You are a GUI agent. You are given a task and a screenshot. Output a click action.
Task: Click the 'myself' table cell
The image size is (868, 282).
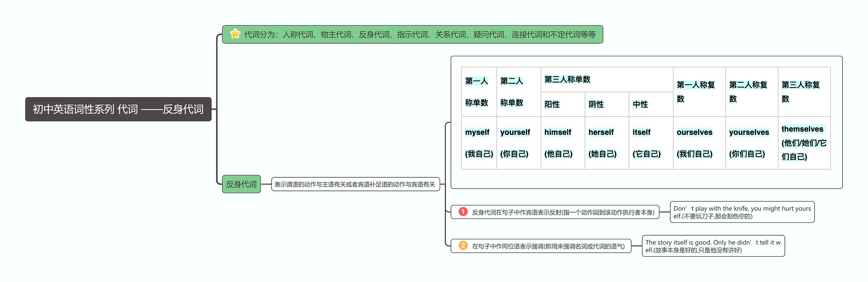pyautogui.click(x=479, y=143)
